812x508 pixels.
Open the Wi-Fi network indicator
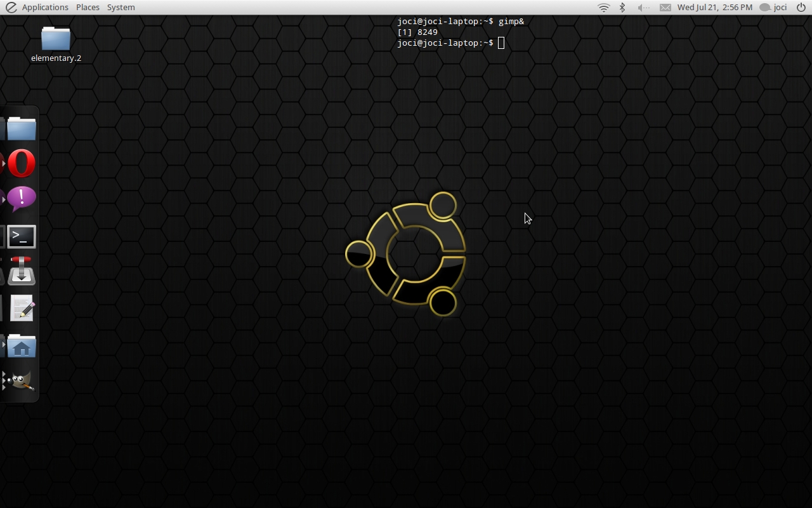coord(604,7)
